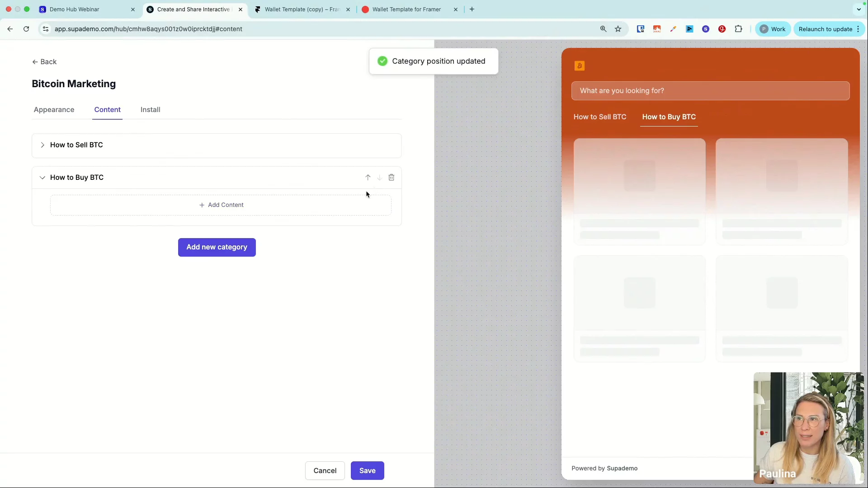Click Add new category button
Viewport: 868px width, 488px height.
(x=217, y=247)
